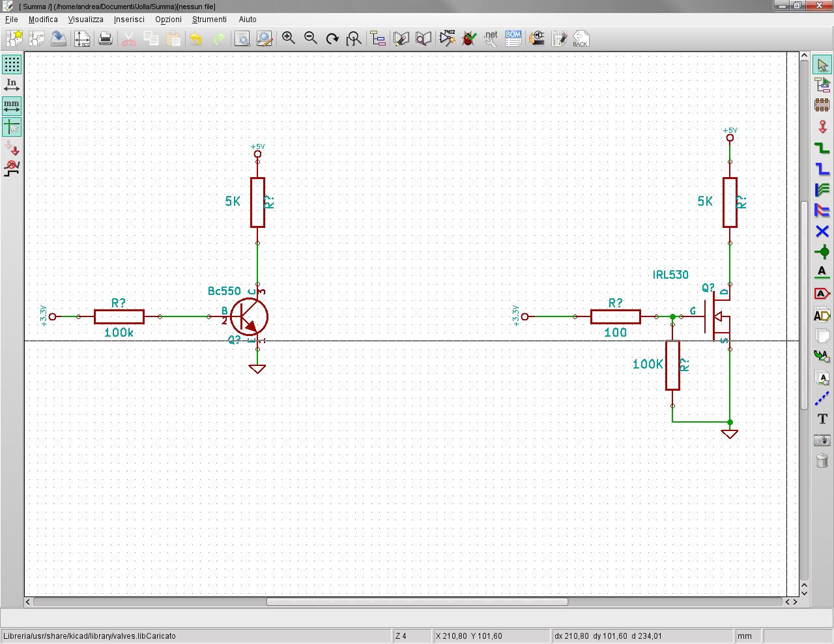834x644 pixels.
Task: Open the Bill of Materials generator
Action: coord(513,38)
